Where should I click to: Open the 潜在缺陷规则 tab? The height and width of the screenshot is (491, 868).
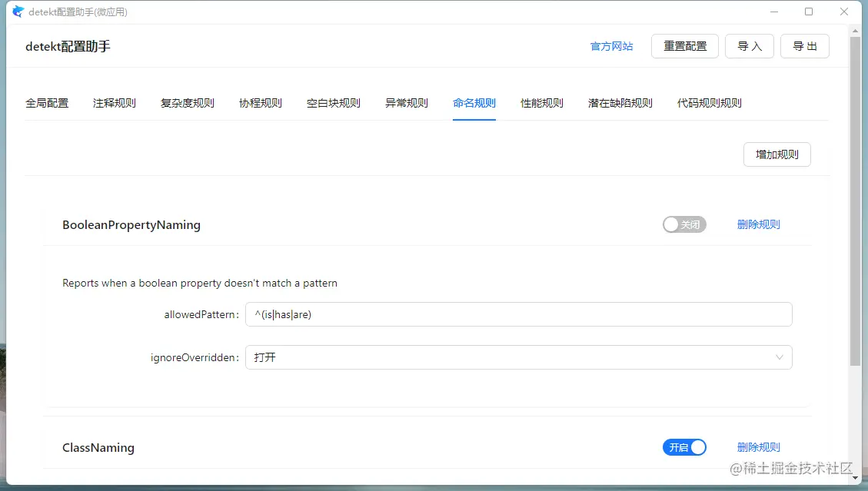[620, 103]
